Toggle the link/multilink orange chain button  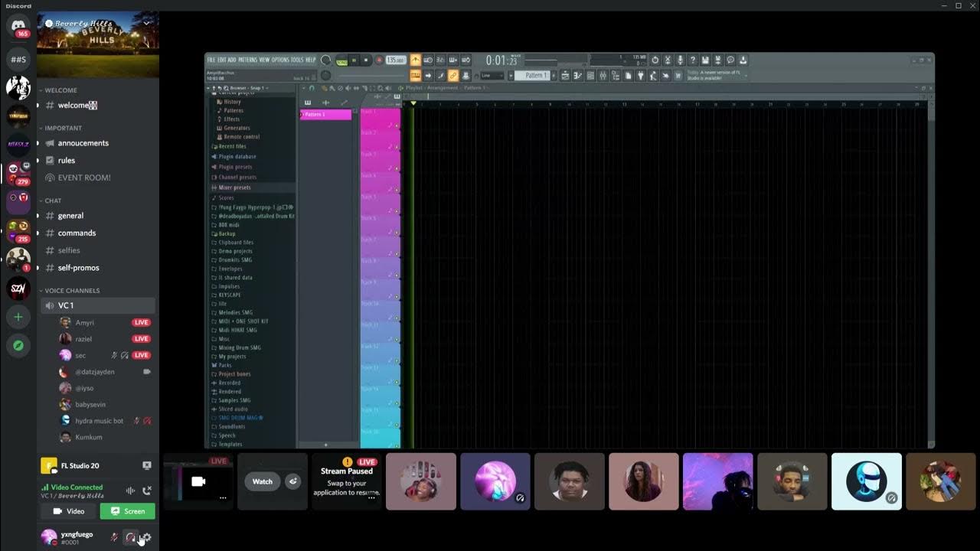452,76
